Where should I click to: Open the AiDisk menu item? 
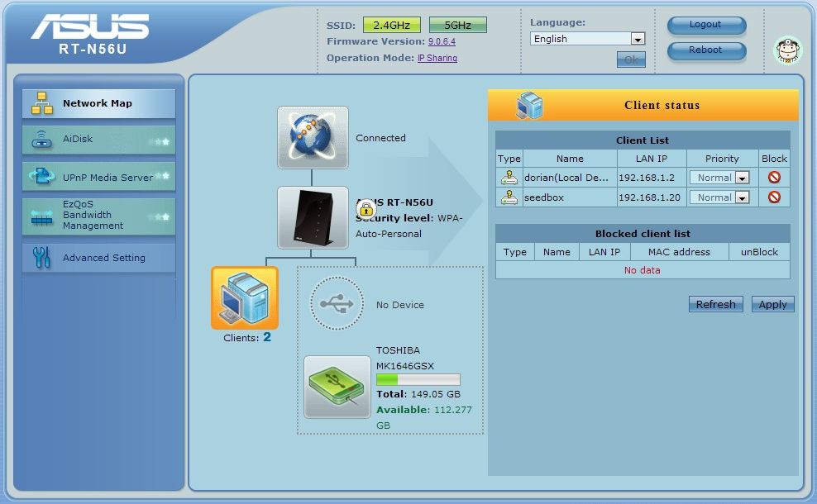(x=98, y=140)
